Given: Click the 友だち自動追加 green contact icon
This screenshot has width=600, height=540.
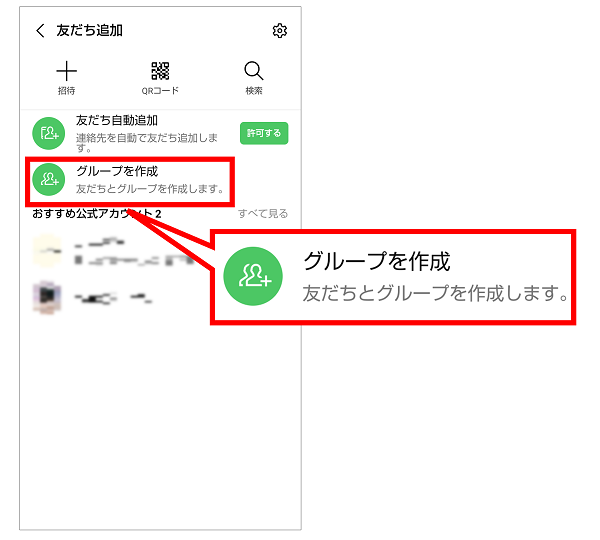Looking at the screenshot, I should point(49,133).
